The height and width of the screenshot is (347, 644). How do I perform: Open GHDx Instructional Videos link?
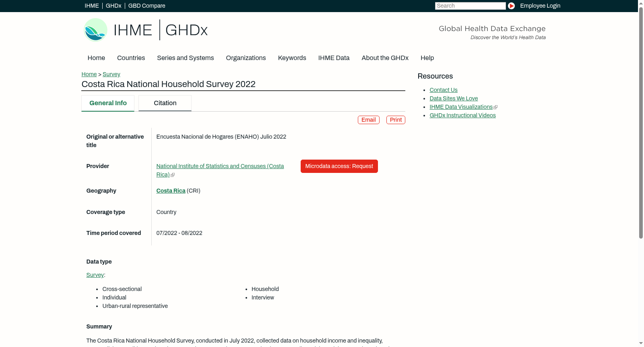[462, 116]
